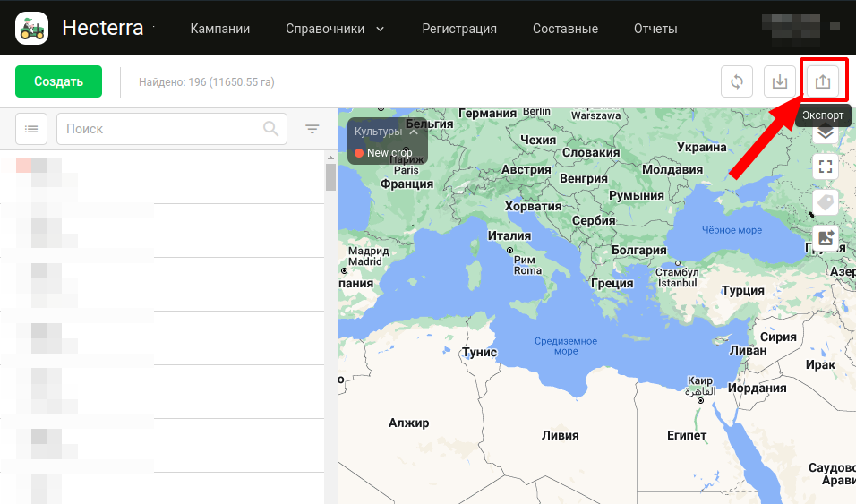This screenshot has width=856, height=504.
Task: Open the Регистрация menu item
Action: pyautogui.click(x=459, y=29)
